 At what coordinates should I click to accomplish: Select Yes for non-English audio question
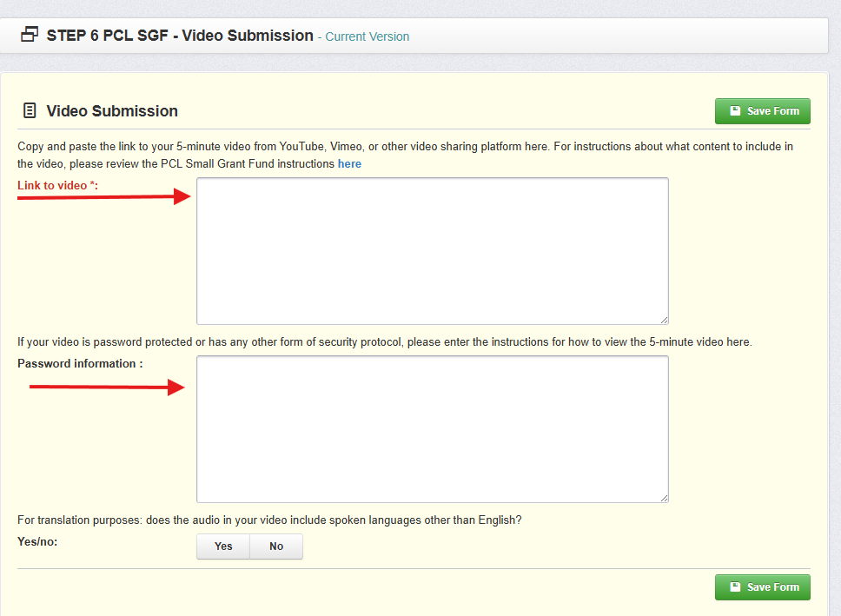[223, 546]
